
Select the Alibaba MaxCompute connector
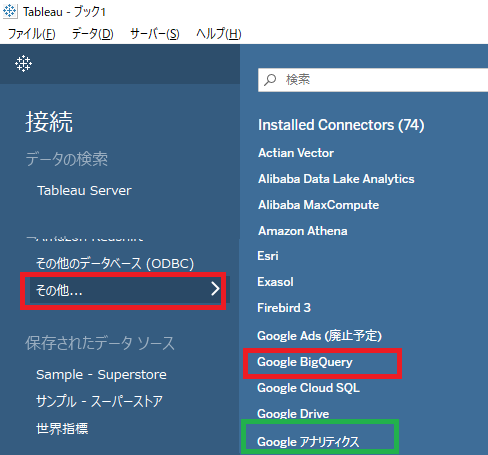point(318,205)
